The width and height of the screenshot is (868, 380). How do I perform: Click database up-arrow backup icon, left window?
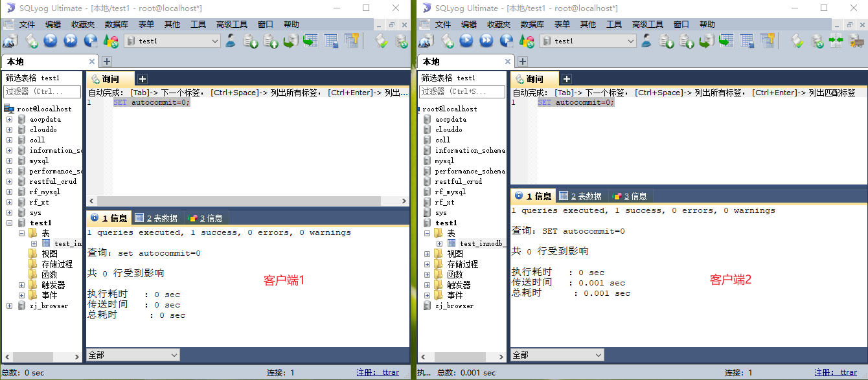(x=271, y=41)
